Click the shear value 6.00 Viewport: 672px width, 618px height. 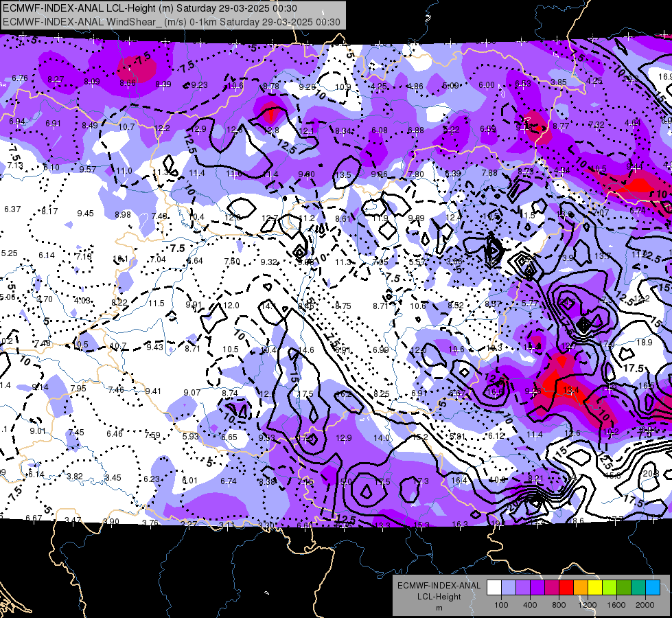click(x=487, y=85)
